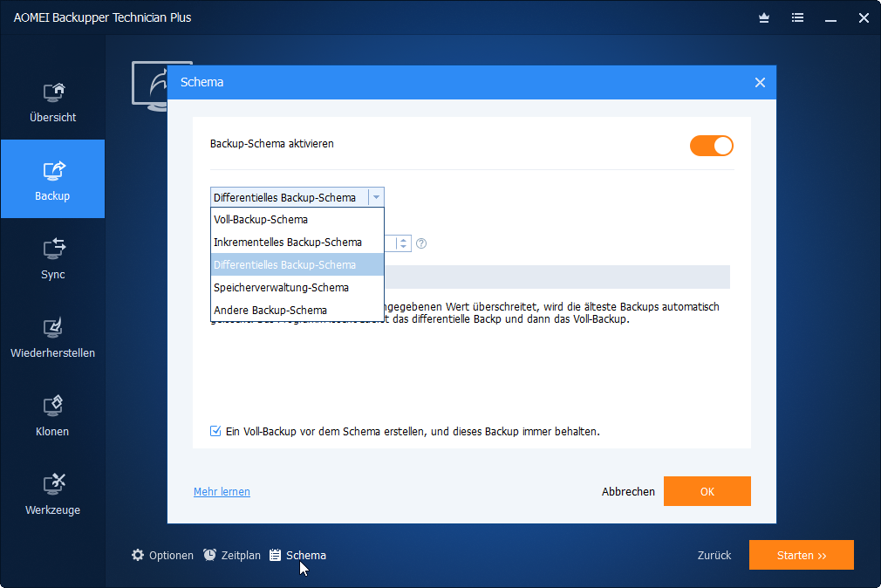
Task: Uncheck the Voll-Backup vor dem Schema option
Action: pyautogui.click(x=215, y=431)
